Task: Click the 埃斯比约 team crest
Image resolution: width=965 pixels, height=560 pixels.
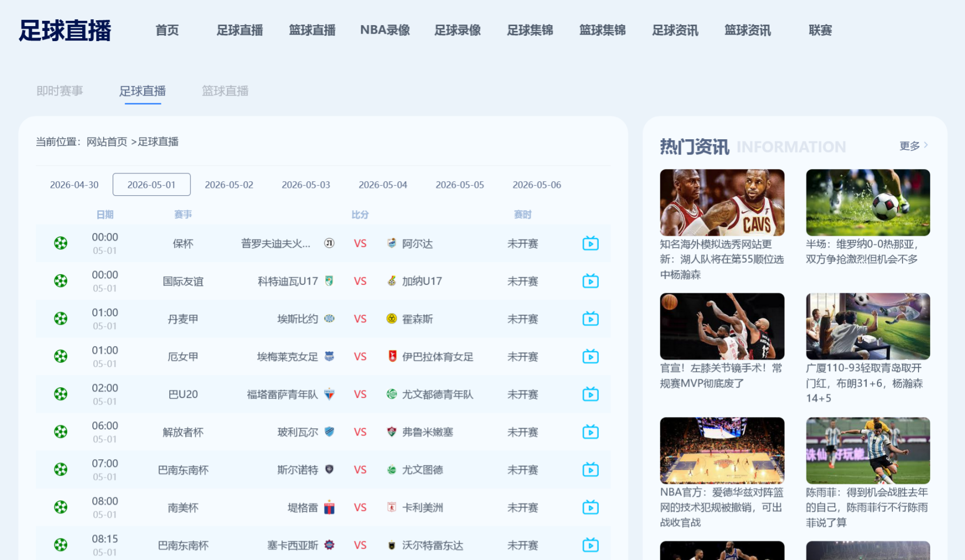Action: point(329,318)
